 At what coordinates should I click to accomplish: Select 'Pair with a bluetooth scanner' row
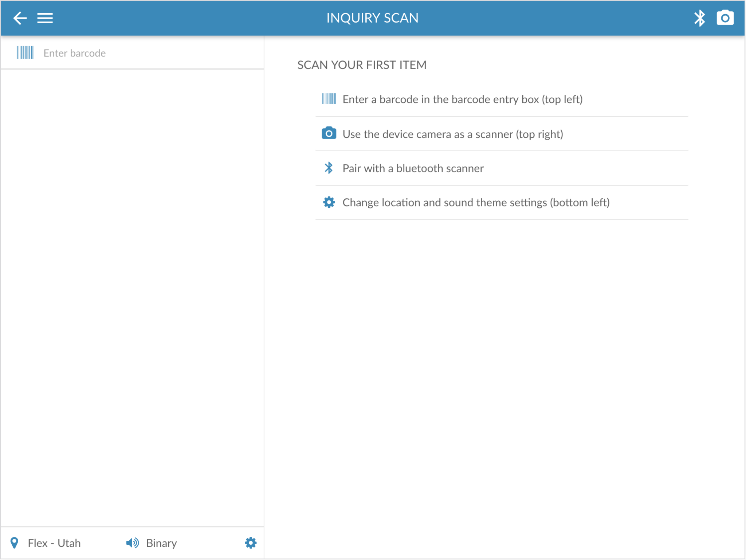502,168
